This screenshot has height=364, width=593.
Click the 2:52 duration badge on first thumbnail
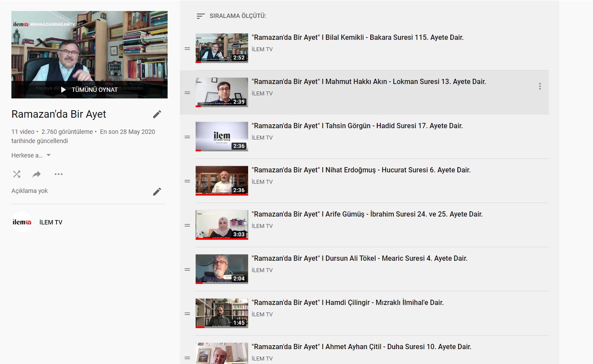(239, 58)
